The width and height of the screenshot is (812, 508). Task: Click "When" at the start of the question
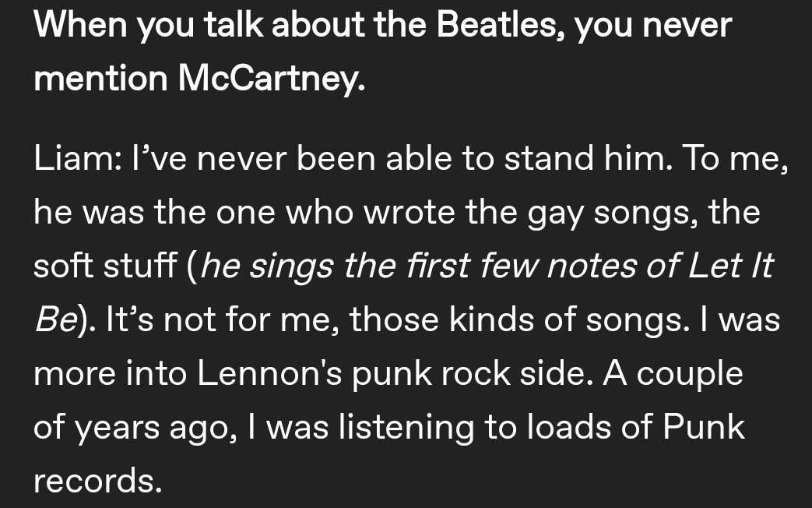(x=80, y=25)
